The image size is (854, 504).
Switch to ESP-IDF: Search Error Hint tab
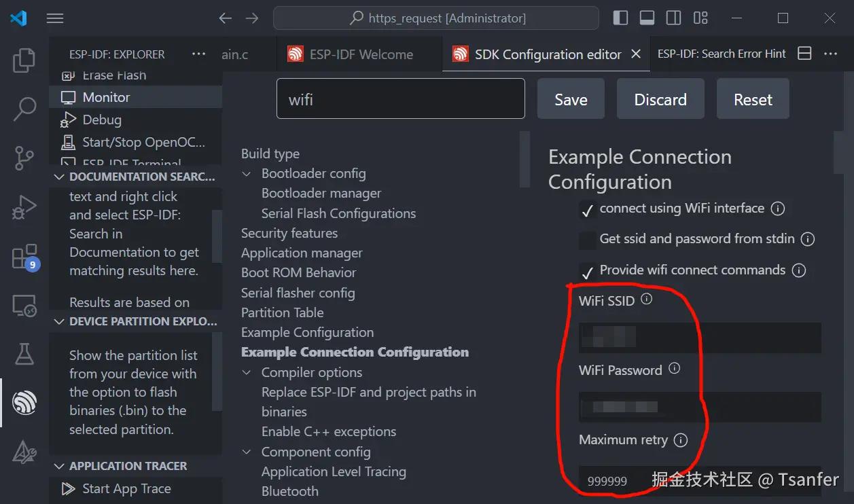722,54
